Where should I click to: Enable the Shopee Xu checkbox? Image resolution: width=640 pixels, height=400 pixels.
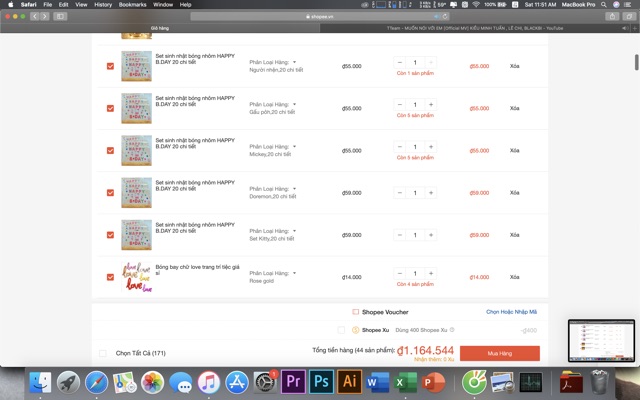(x=341, y=329)
